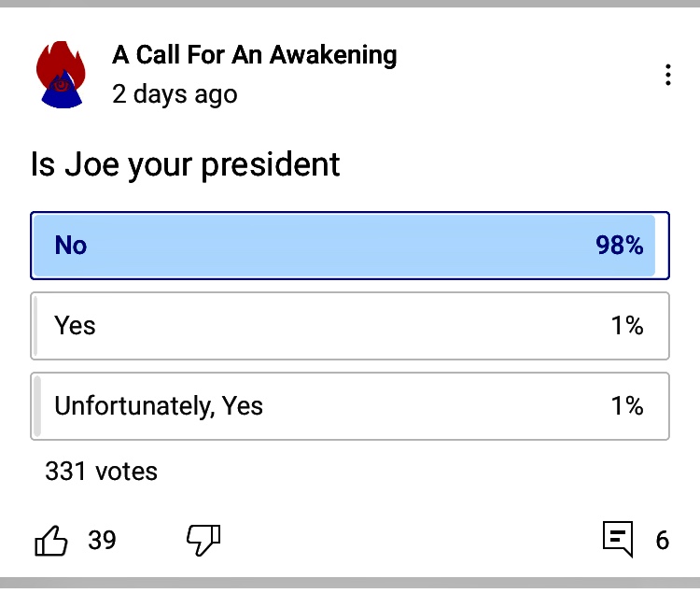Screen dimensions: 700x593
Task: Open the "A Call For An Awakening" channel
Action: [255, 55]
